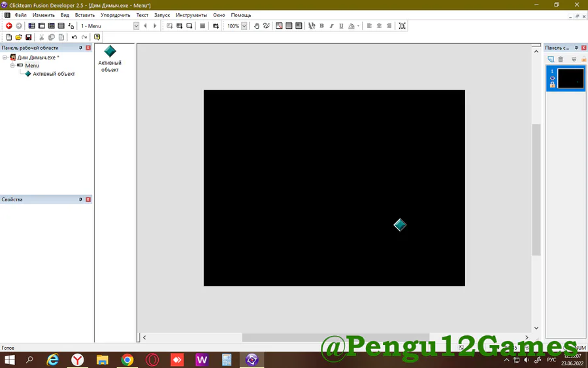Select Активный объект in object list
The image size is (588, 368).
tap(110, 59)
